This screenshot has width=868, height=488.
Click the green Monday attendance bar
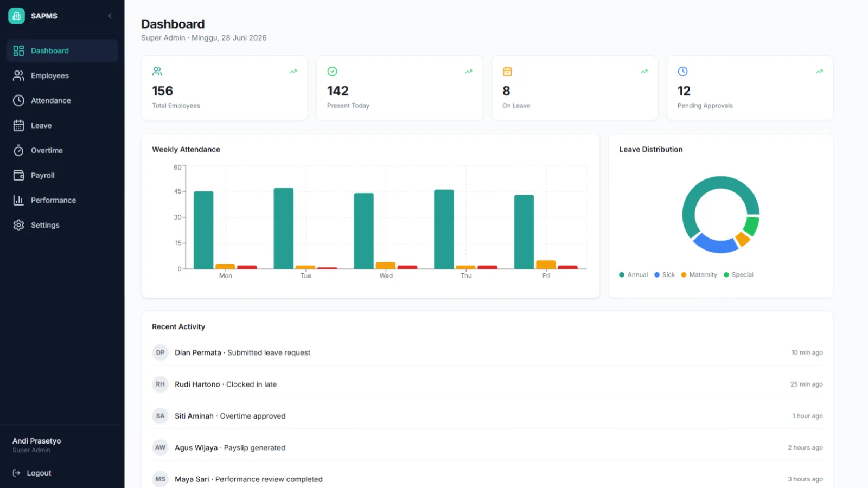pos(203,230)
